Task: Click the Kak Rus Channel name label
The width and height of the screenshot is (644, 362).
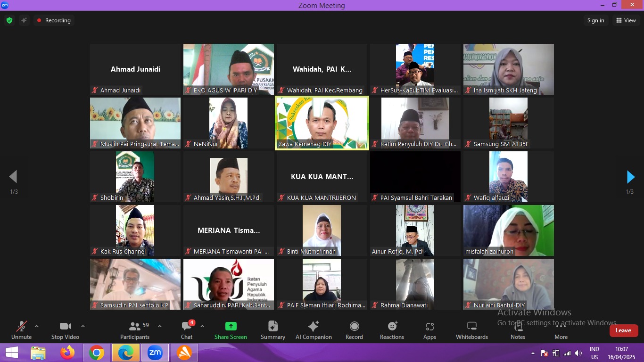Action: click(x=123, y=251)
